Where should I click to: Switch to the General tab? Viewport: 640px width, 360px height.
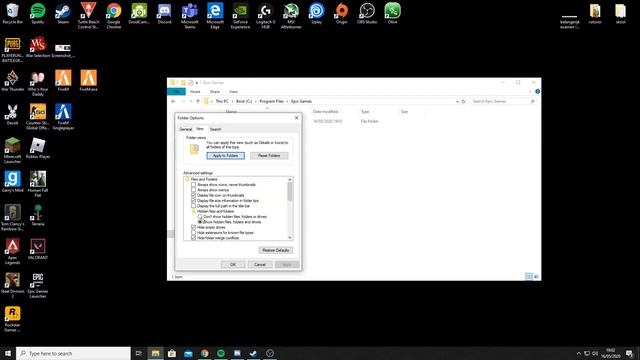pos(186,129)
